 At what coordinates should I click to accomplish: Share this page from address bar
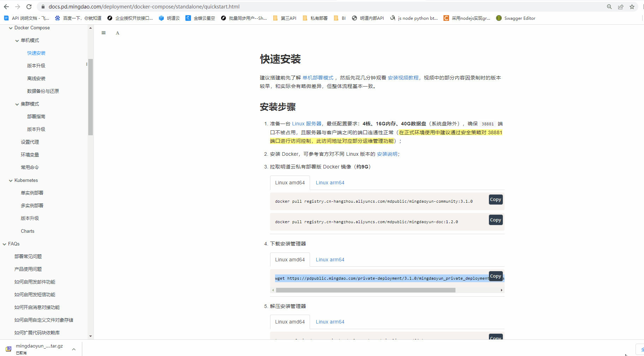pyautogui.click(x=621, y=7)
